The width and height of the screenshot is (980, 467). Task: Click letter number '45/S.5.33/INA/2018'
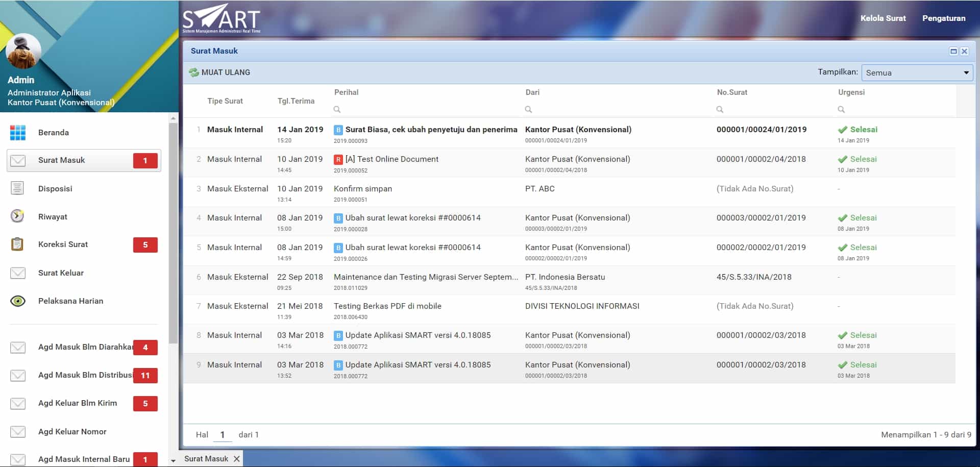click(x=754, y=277)
